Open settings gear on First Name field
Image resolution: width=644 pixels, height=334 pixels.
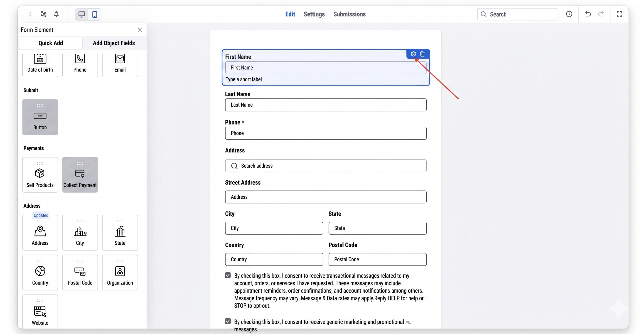click(413, 54)
